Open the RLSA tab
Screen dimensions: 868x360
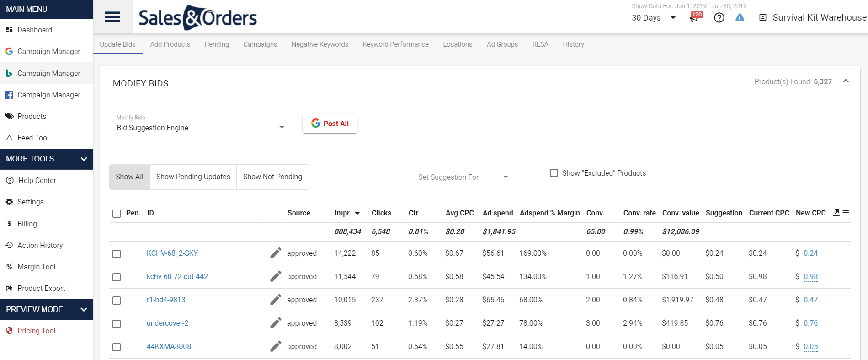click(x=540, y=44)
